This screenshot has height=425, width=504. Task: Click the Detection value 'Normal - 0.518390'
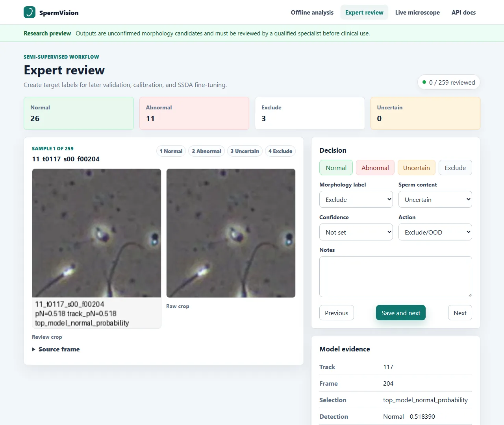409,416
